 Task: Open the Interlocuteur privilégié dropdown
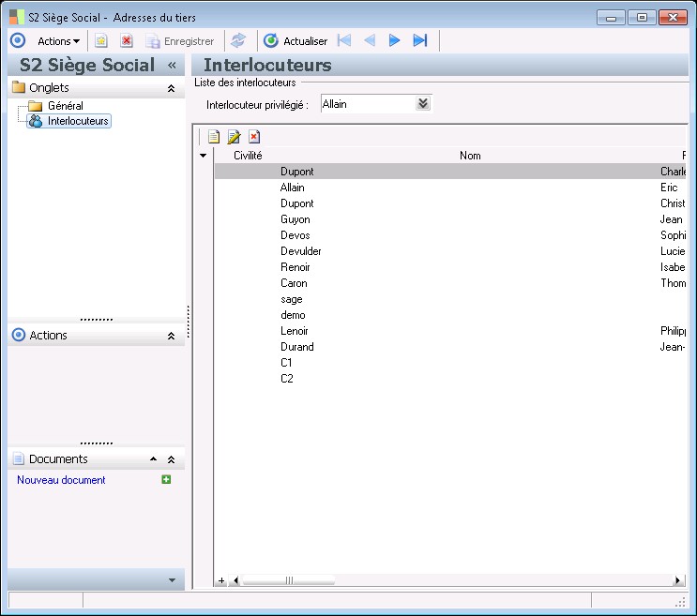[x=423, y=104]
